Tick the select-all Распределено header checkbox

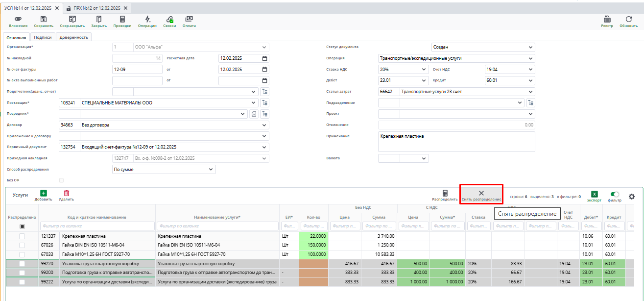click(x=22, y=226)
